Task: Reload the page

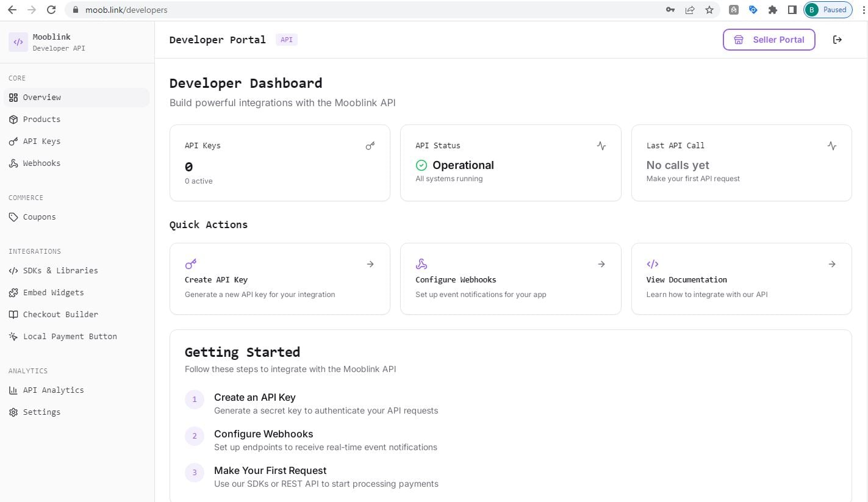Action: pos(51,10)
